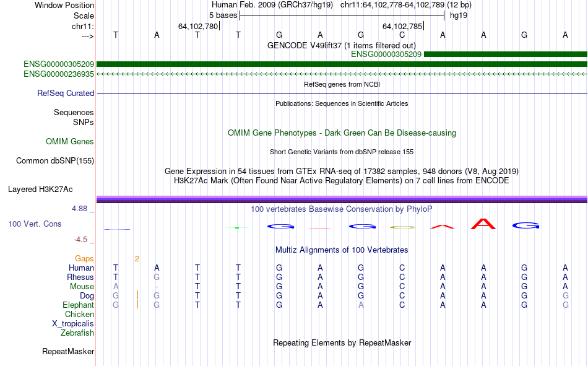588x366 pixels.
Task: Click Common dbSNP(155) track label
Action: click(x=54, y=160)
